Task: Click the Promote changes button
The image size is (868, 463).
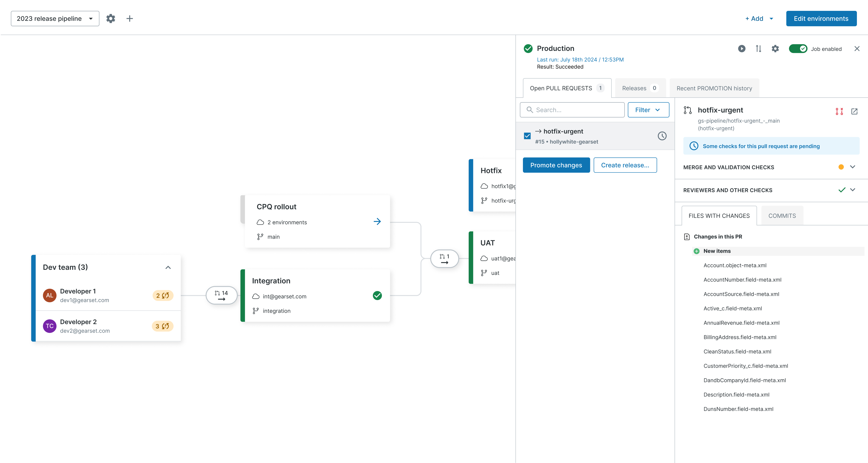Action: 556,165
